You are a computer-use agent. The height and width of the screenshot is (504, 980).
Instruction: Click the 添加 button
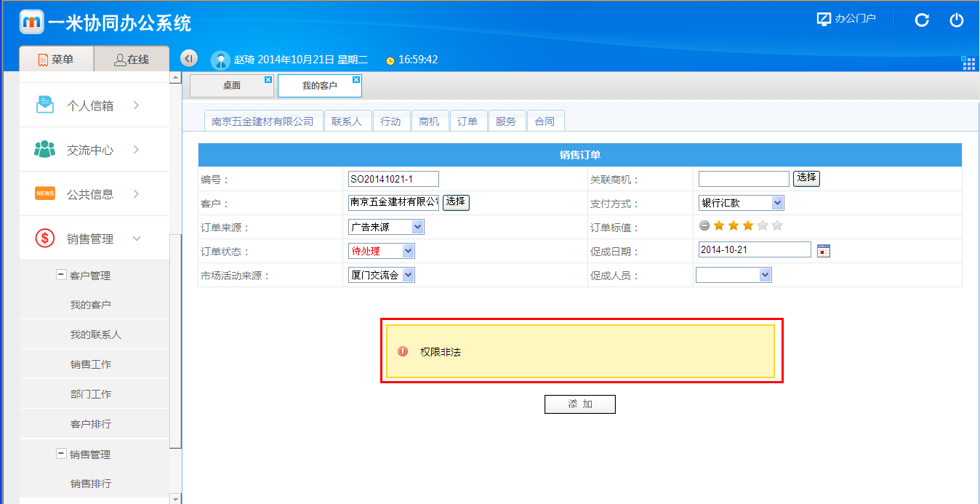tap(580, 404)
